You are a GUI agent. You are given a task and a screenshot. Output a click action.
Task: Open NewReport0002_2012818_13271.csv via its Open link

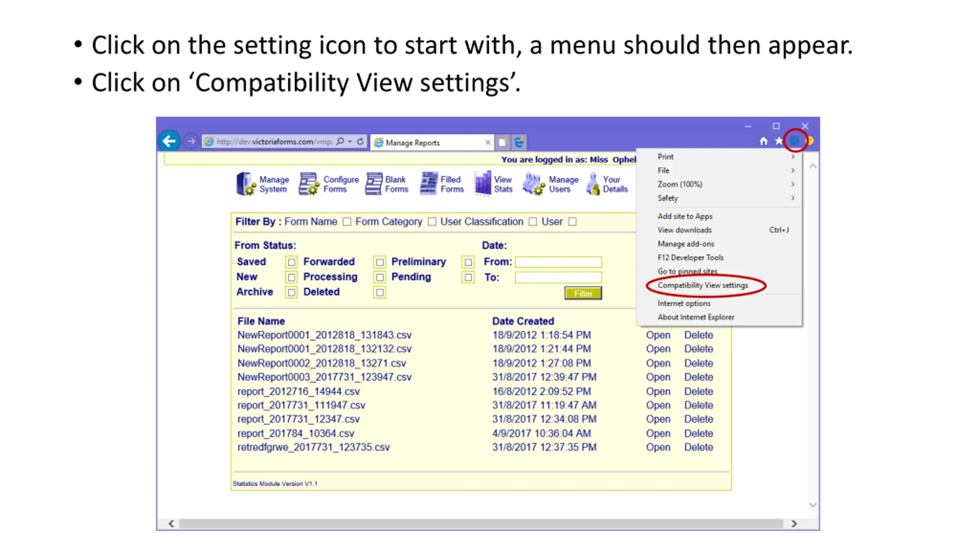point(658,363)
